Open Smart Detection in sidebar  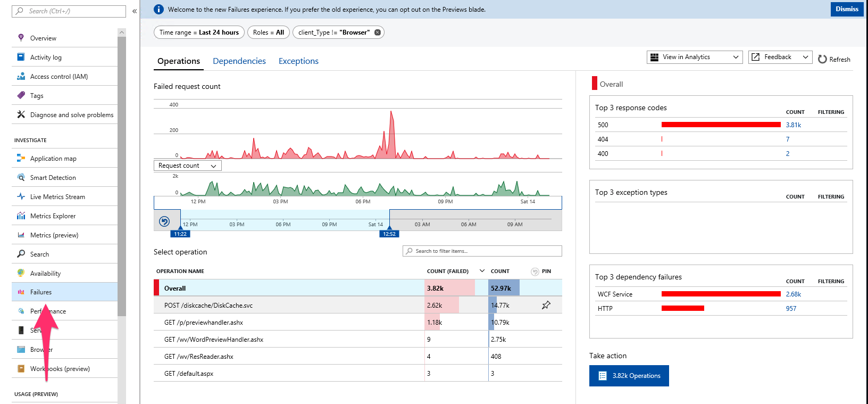53,178
